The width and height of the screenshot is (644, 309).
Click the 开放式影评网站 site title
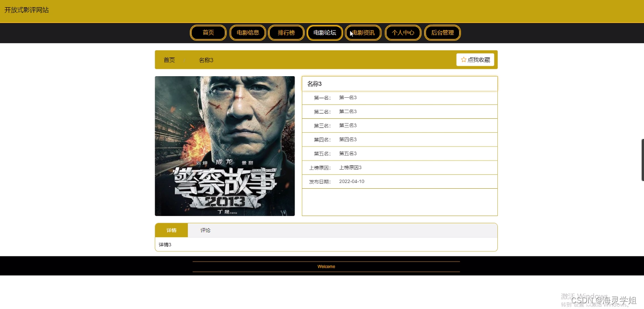point(25,10)
